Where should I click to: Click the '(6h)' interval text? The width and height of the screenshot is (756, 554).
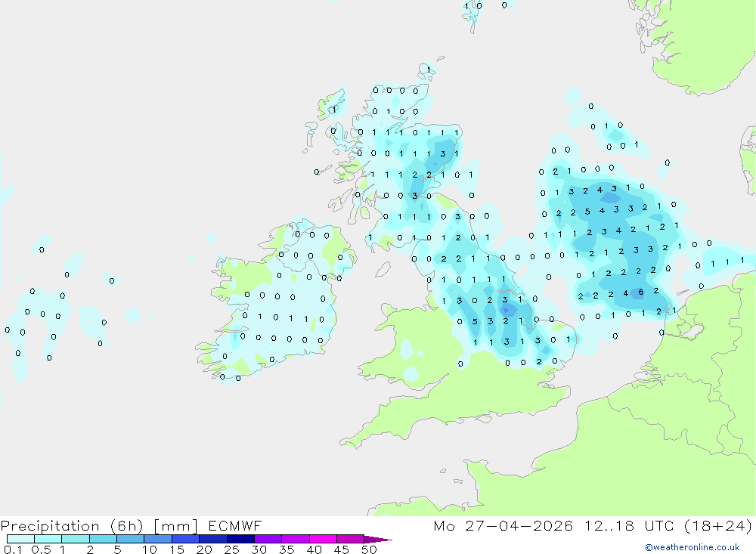[126, 525]
